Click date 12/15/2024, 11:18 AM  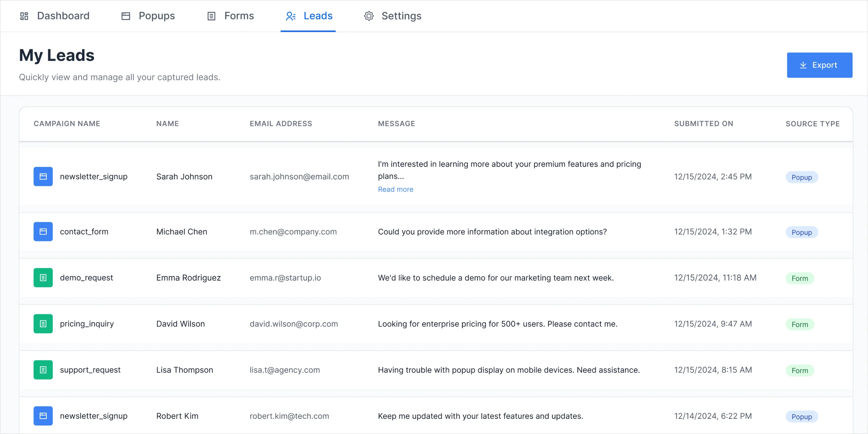tap(715, 278)
